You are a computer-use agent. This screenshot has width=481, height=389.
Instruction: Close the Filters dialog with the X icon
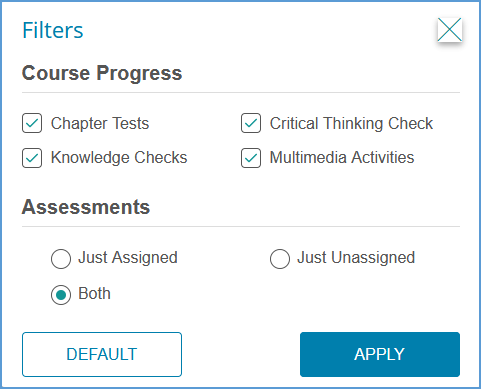(x=450, y=30)
